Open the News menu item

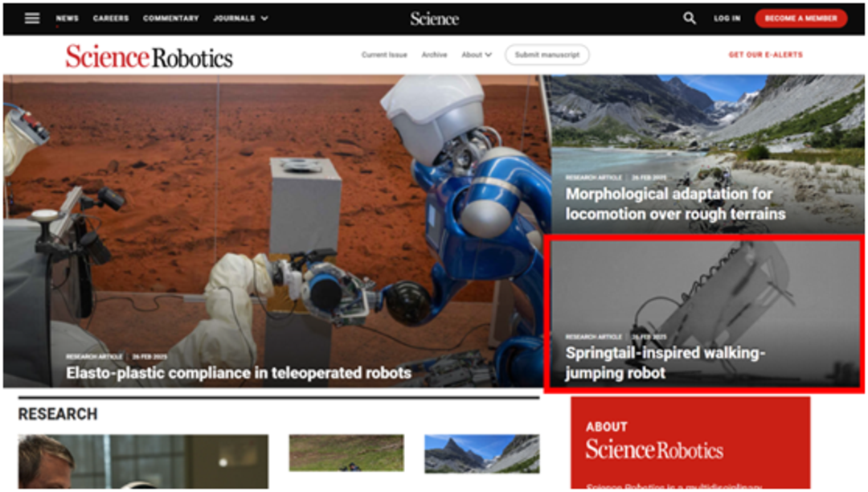(67, 18)
